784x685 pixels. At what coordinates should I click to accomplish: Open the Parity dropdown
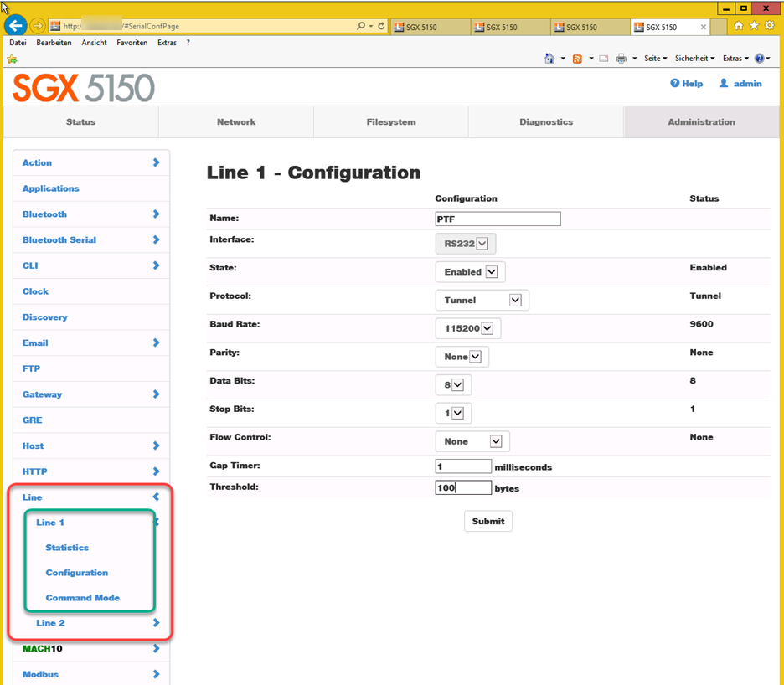(x=462, y=357)
